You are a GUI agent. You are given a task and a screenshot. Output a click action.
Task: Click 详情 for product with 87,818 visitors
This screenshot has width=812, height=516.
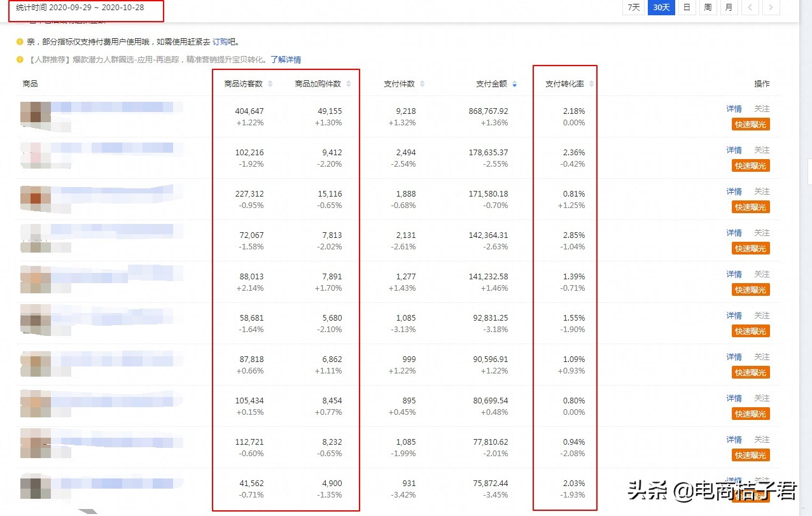tap(734, 357)
